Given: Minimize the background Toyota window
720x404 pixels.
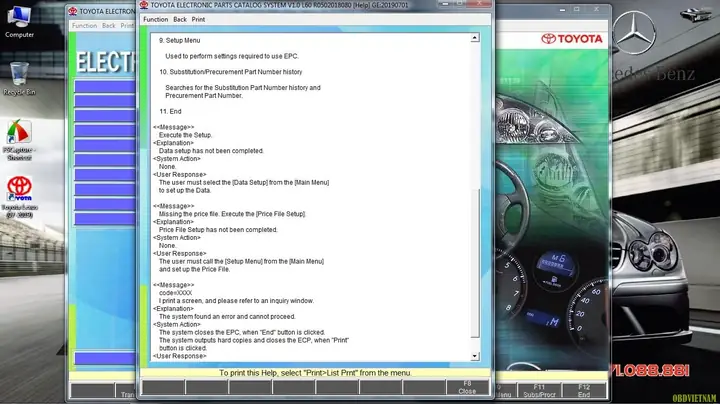Looking at the screenshot, I should (562, 10).
